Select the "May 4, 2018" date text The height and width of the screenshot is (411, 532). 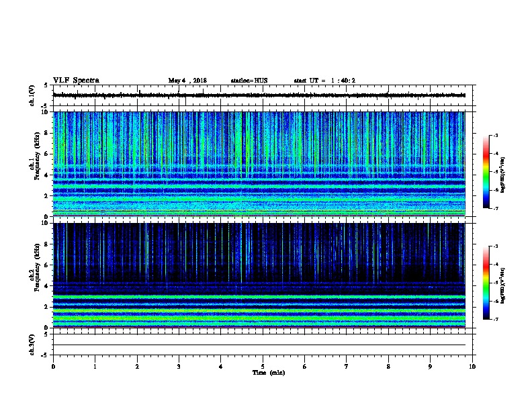(187, 81)
